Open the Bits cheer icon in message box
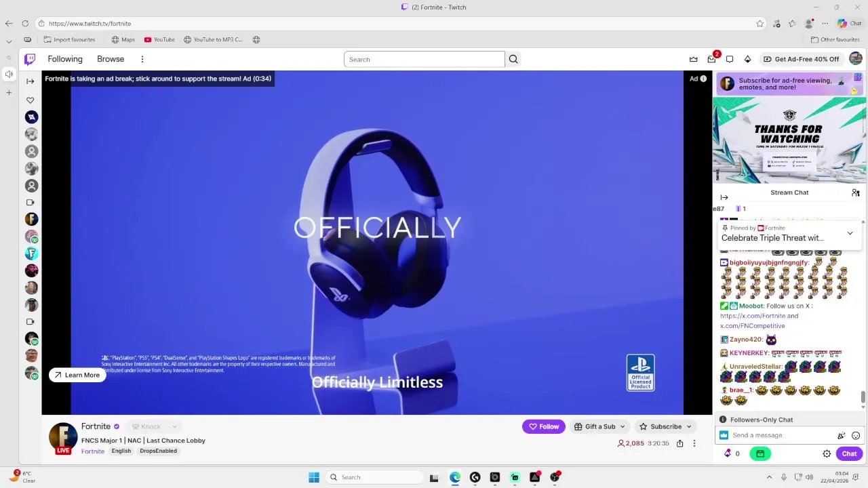The image size is (868, 488). point(842,436)
